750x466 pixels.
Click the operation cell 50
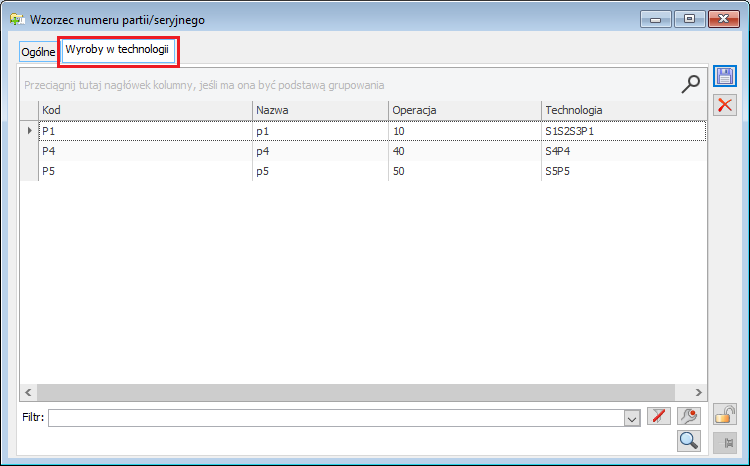pyautogui.click(x=464, y=171)
